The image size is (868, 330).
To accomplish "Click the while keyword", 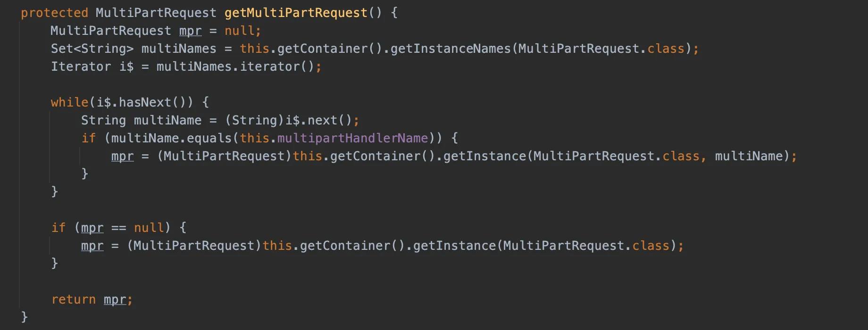I will tap(69, 102).
